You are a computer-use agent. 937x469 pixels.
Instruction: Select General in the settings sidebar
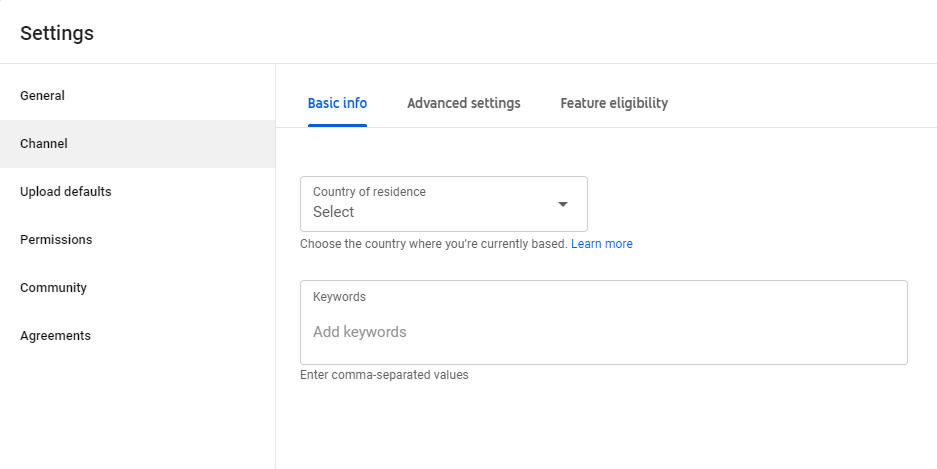(x=42, y=96)
